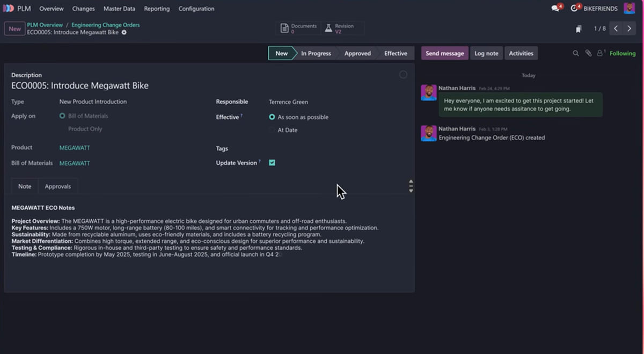Click the BIKEFRIENDS company name

pyautogui.click(x=602, y=9)
